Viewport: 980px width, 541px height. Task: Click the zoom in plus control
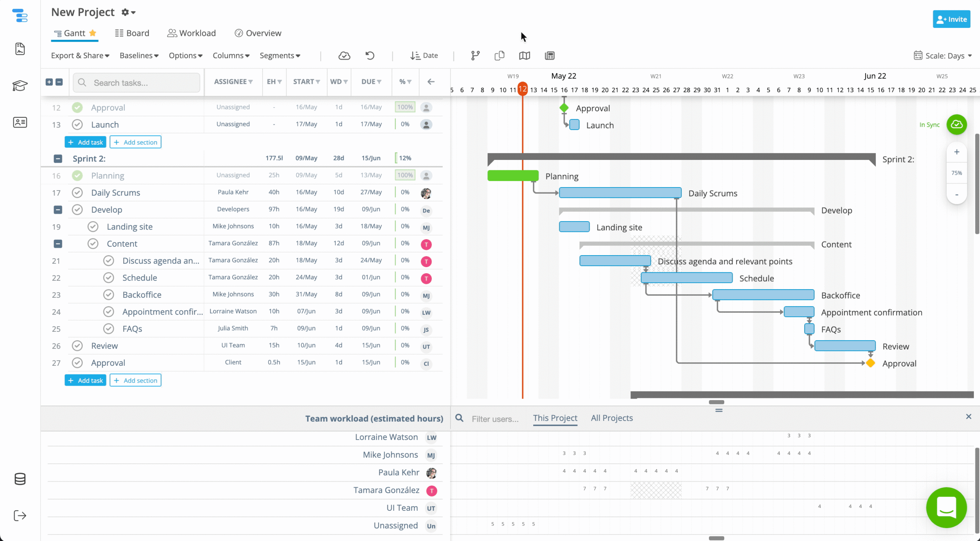(x=957, y=152)
